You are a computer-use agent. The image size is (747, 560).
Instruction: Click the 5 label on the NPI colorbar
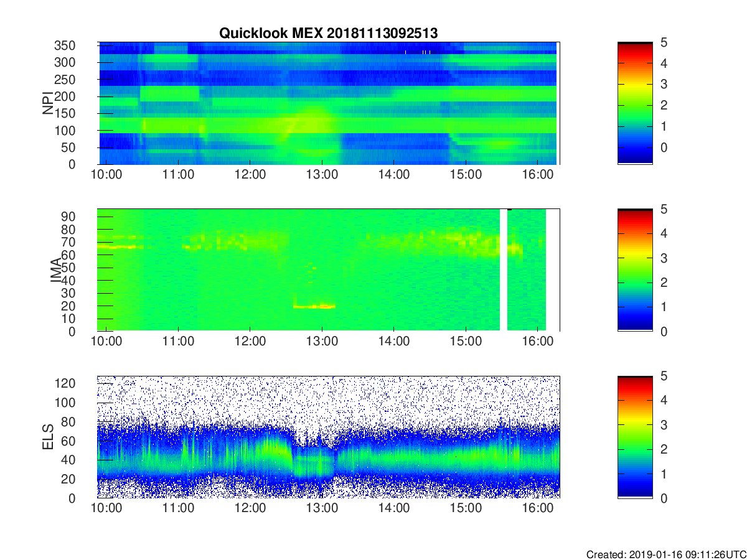tap(663, 43)
